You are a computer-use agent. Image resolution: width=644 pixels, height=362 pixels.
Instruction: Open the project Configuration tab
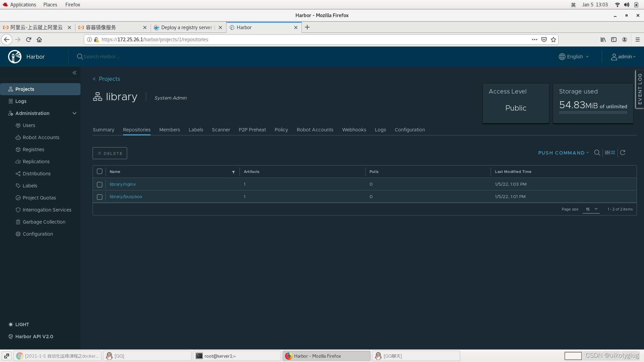[x=410, y=130]
